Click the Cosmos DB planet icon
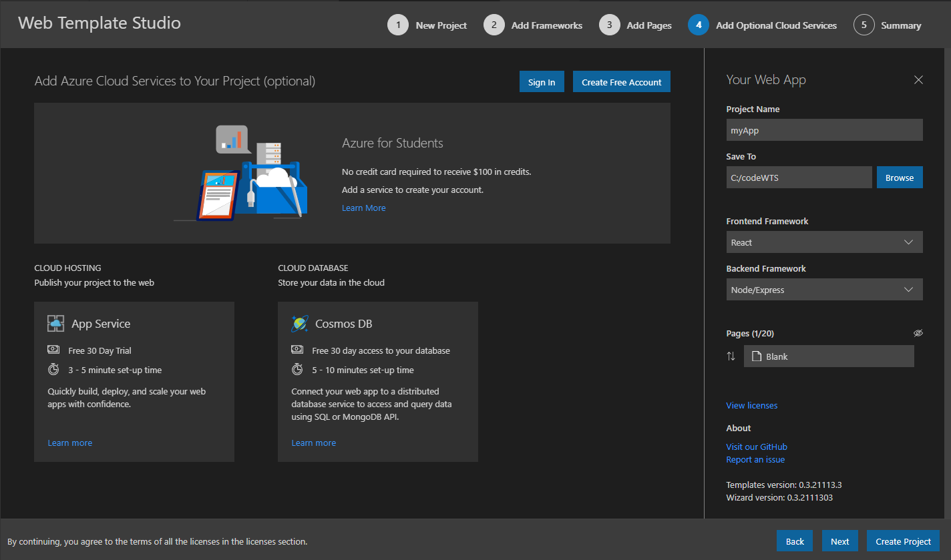The image size is (951, 560). tap(300, 324)
